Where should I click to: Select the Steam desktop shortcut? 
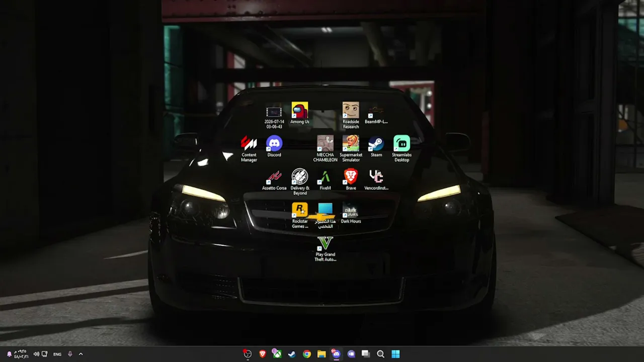click(x=376, y=146)
